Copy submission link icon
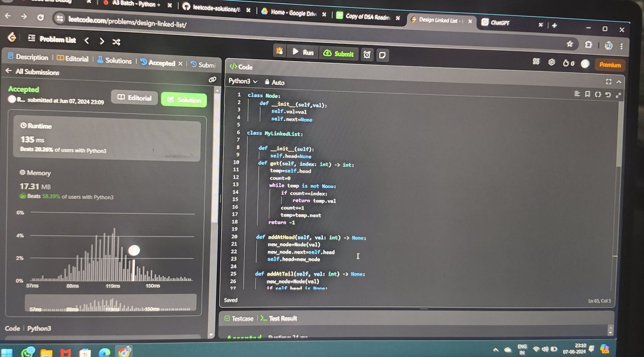Screen dimensions: 644x357 pyautogui.click(x=213, y=79)
